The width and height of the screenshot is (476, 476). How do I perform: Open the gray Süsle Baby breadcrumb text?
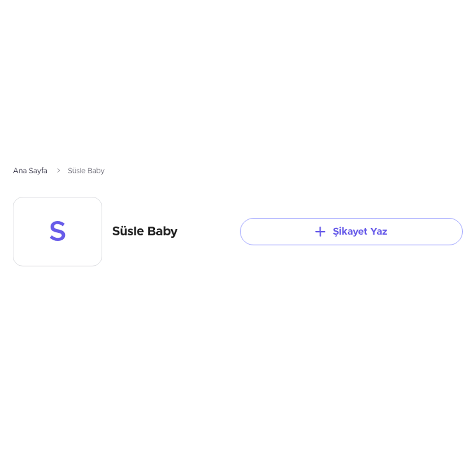pyautogui.click(x=86, y=171)
